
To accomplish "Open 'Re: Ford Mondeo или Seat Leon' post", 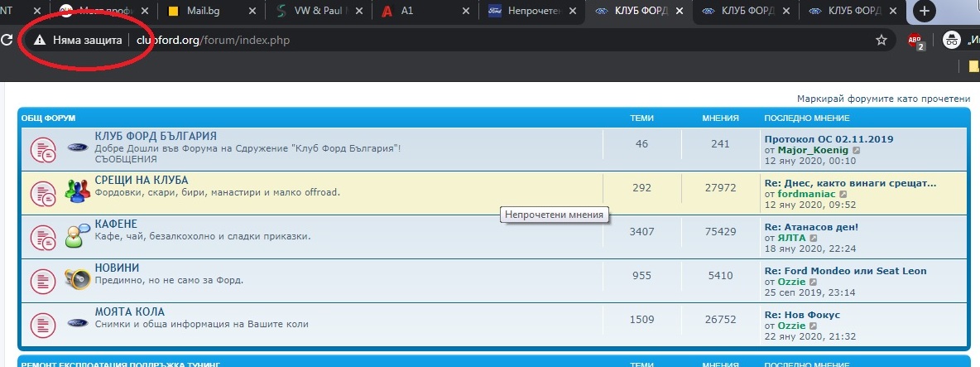I will (x=845, y=271).
